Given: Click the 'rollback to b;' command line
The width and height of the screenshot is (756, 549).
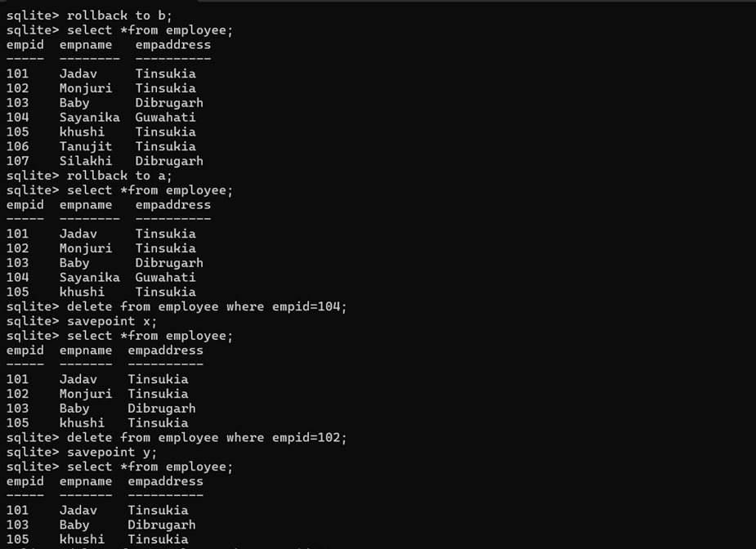Looking at the screenshot, I should click(89, 16).
